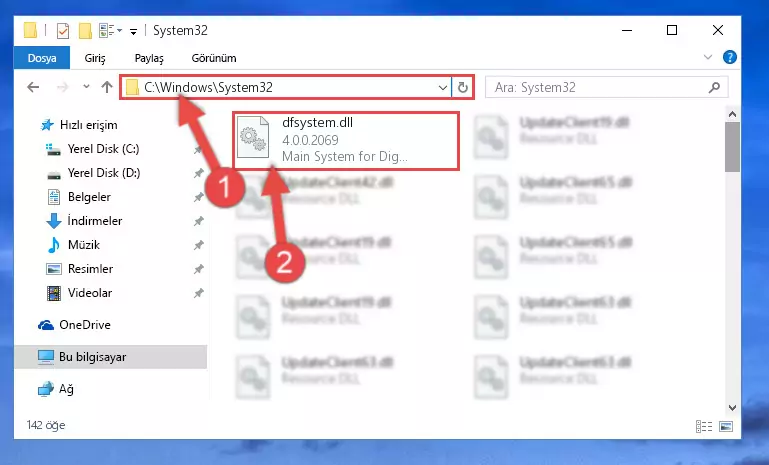Select the dfsystem.dll file
The height and width of the screenshot is (465, 769).
tap(346, 140)
